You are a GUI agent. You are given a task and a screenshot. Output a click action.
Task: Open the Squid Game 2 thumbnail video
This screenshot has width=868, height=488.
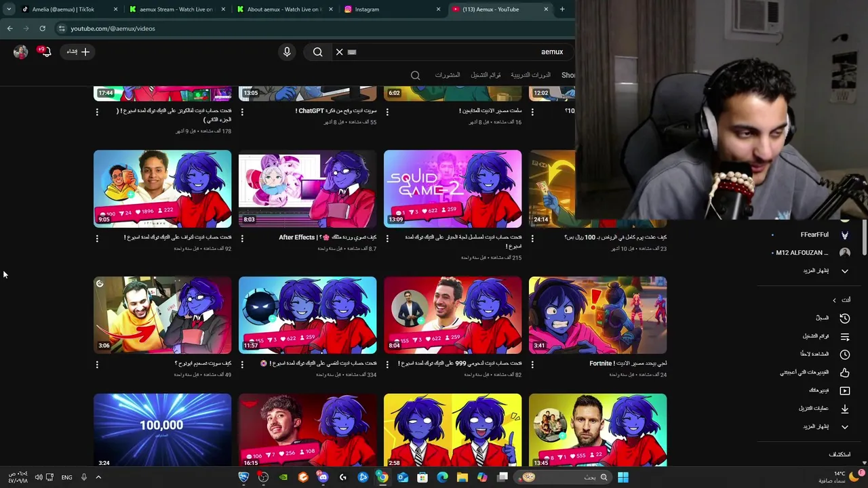[x=452, y=188]
